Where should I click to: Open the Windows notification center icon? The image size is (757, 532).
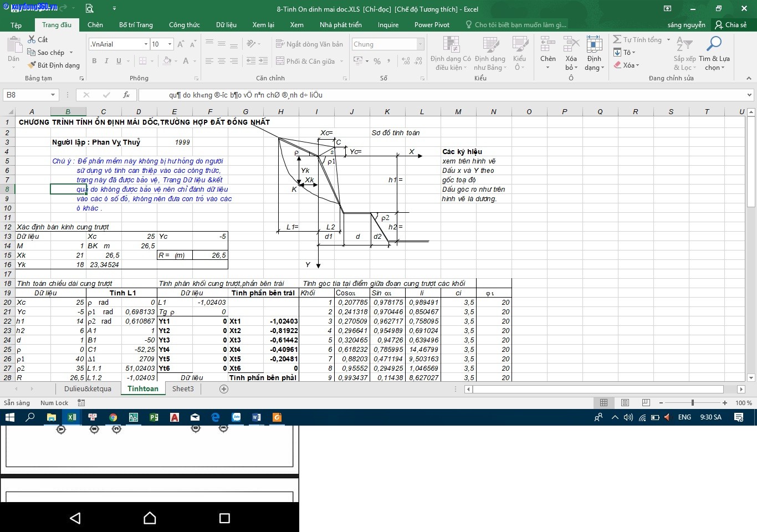(738, 417)
